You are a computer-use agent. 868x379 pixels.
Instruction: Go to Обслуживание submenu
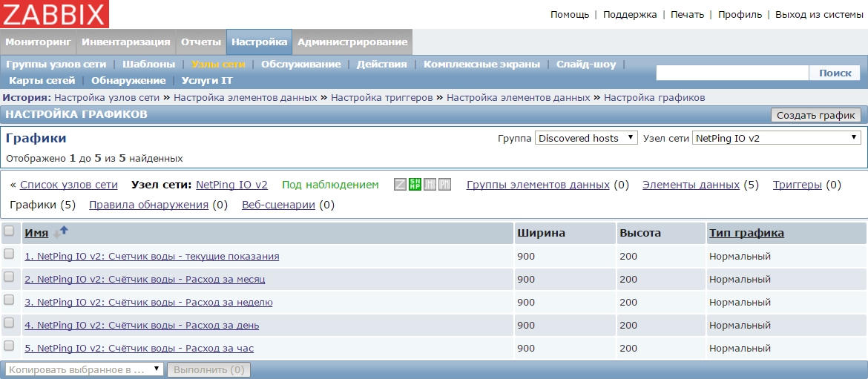pyautogui.click(x=300, y=65)
